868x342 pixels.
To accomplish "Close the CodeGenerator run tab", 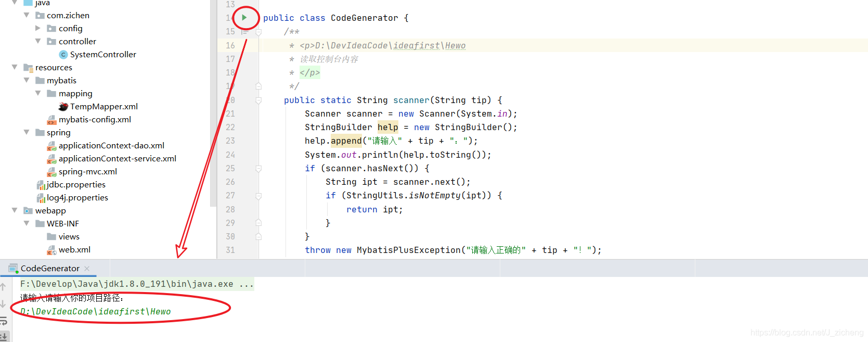I will tap(87, 269).
